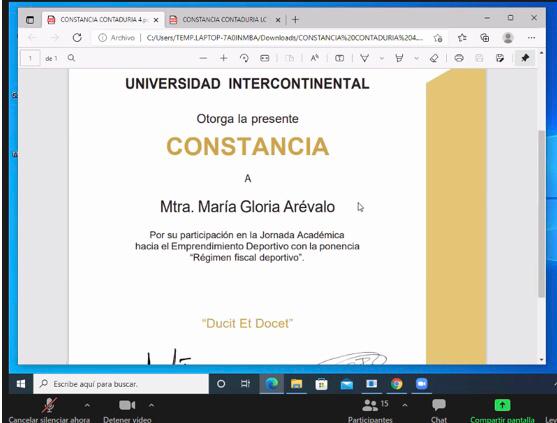Viewport: 557px width, 423px height.
Task: Zoom out the PDF with minus icon
Action: pyautogui.click(x=203, y=58)
